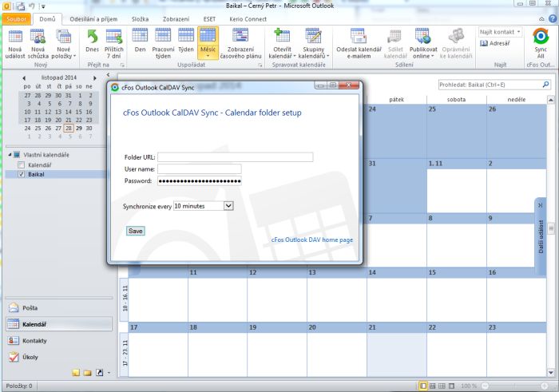Open the Nové položky dropdown

(x=63, y=44)
